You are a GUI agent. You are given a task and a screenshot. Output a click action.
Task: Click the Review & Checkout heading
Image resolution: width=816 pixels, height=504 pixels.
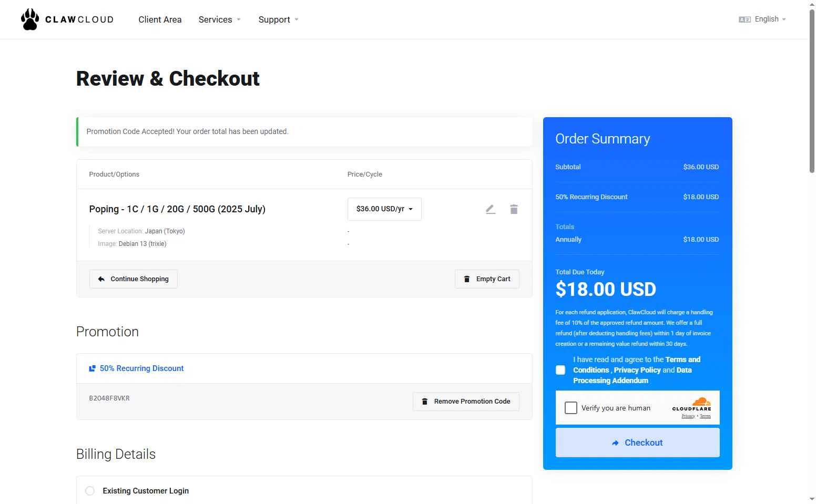point(168,78)
